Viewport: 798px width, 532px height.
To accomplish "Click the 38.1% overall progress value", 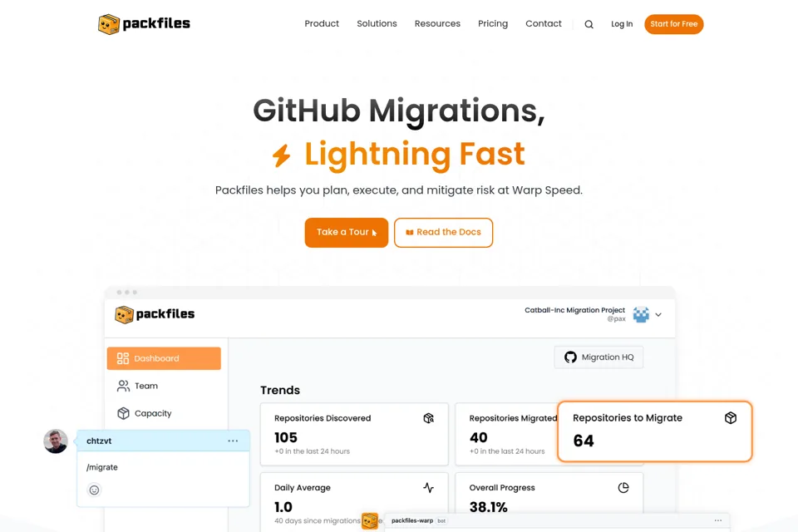I will coord(489,507).
